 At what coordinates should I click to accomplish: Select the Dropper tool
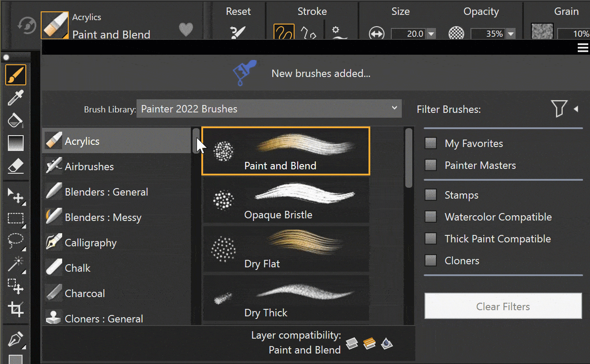pyautogui.click(x=16, y=97)
